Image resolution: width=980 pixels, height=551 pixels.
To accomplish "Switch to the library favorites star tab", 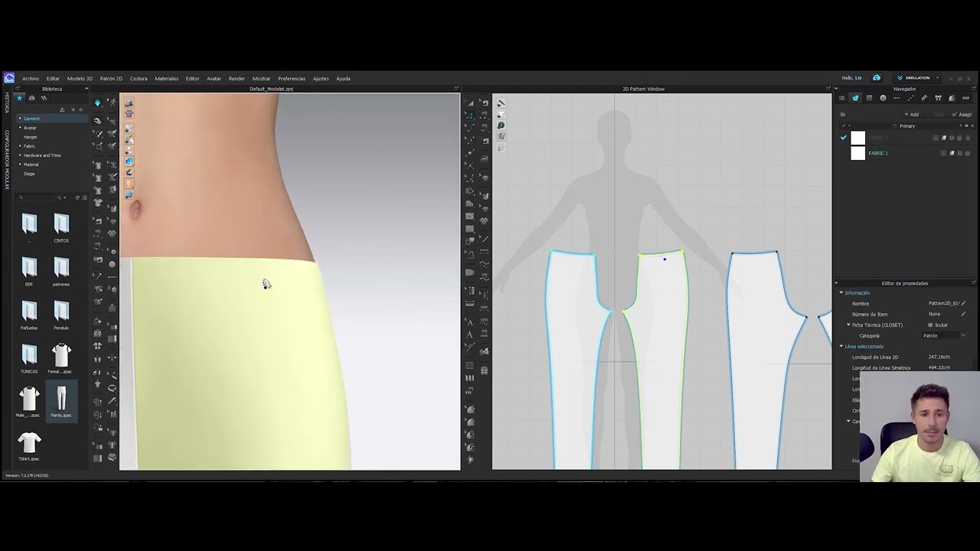I will (x=20, y=98).
